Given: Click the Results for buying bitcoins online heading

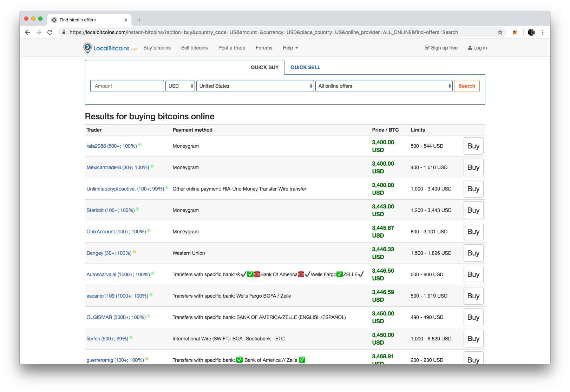Looking at the screenshot, I should point(150,117).
